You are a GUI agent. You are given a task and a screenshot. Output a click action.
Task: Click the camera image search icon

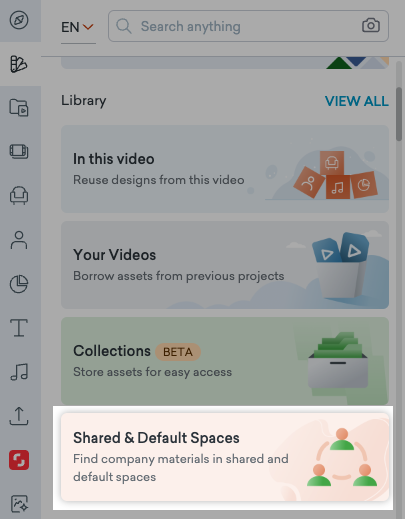click(371, 26)
